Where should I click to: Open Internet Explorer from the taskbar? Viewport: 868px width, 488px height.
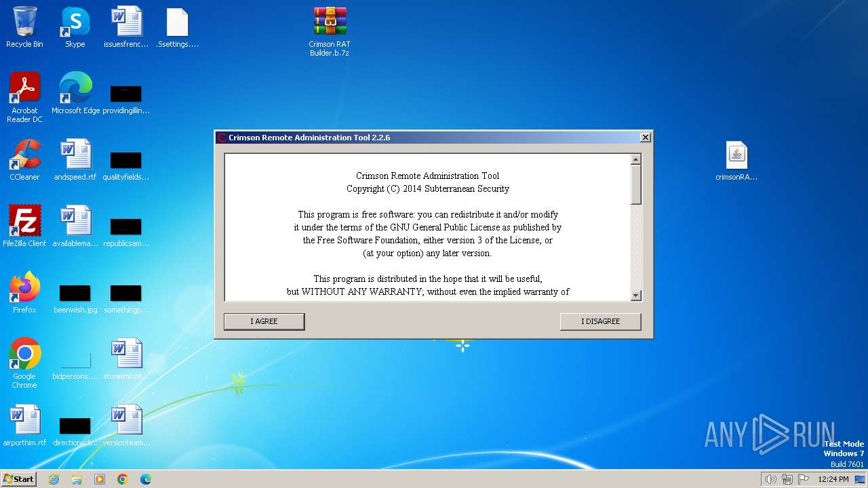[54, 479]
